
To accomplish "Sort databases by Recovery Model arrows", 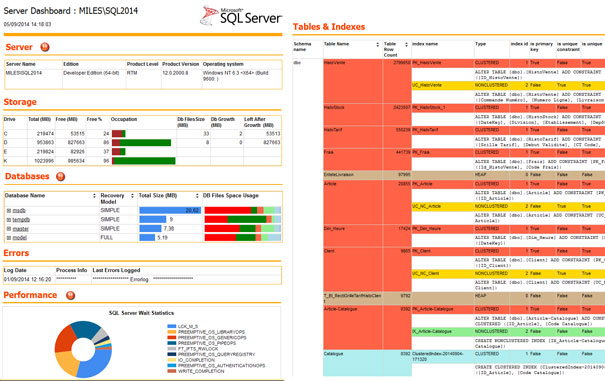I will point(132,196).
